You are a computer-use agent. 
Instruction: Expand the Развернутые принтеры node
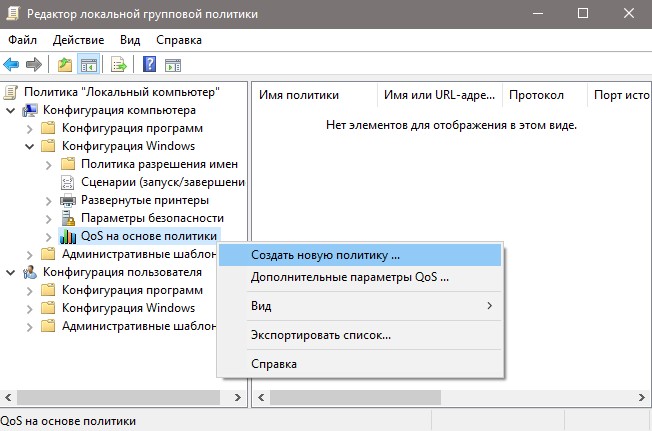[x=49, y=201]
